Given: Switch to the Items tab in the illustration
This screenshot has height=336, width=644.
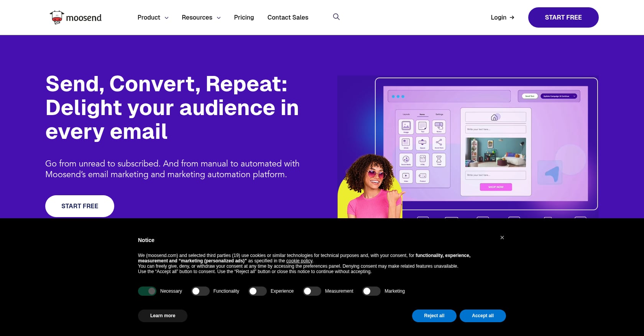Looking at the screenshot, I should [422, 114].
